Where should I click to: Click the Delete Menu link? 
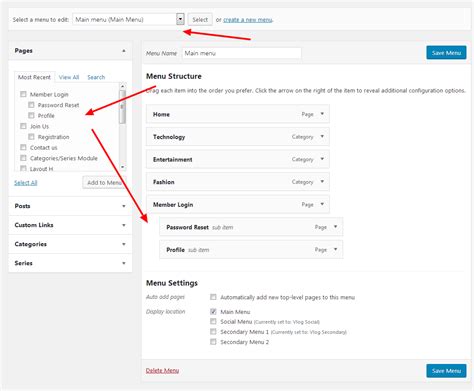coord(162,371)
